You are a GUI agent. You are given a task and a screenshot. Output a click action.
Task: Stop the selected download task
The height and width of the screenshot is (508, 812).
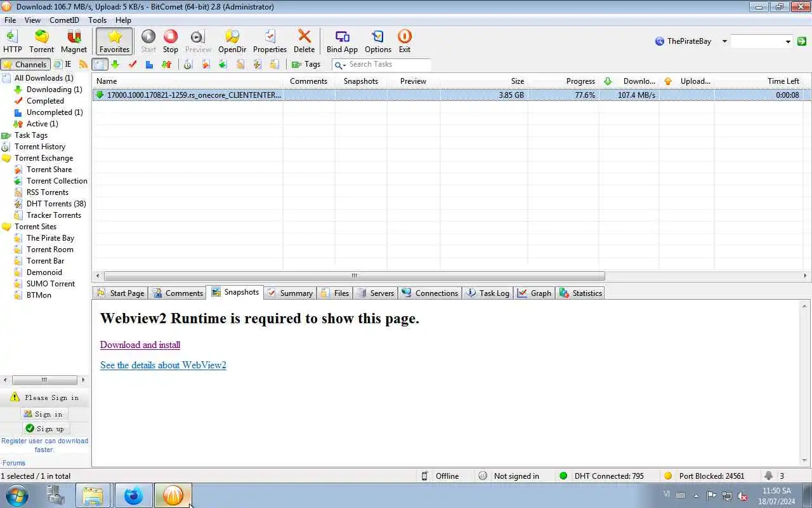[x=171, y=41]
